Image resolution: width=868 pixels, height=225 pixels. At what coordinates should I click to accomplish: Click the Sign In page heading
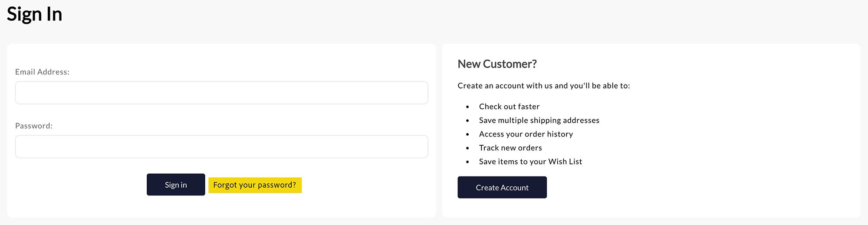[35, 14]
